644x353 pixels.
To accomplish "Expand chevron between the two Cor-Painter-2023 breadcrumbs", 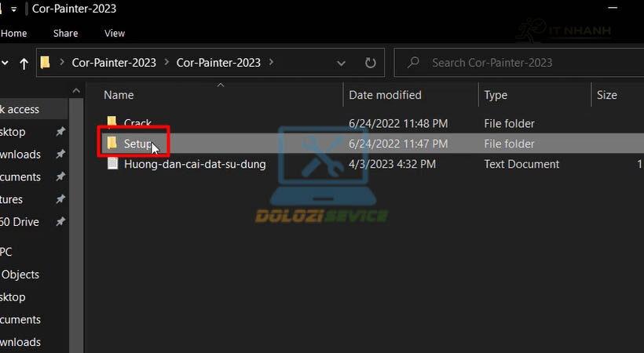I will pyautogui.click(x=166, y=63).
